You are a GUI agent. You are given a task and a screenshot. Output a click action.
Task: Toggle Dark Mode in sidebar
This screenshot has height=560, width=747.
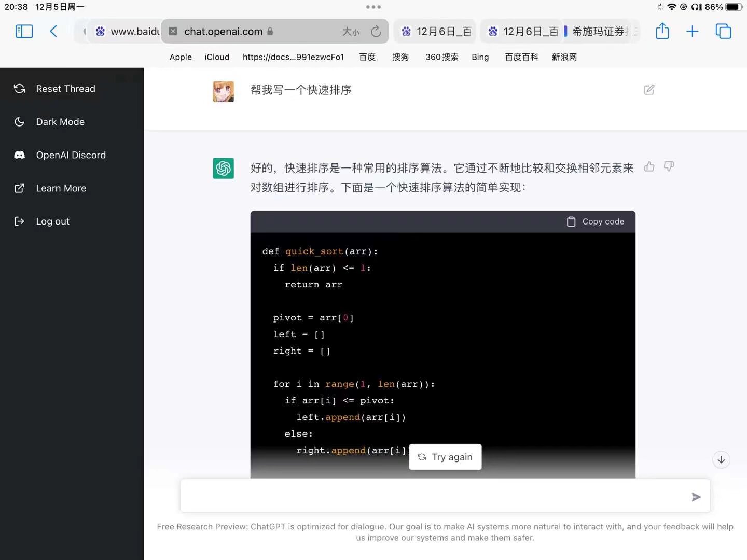tap(60, 122)
